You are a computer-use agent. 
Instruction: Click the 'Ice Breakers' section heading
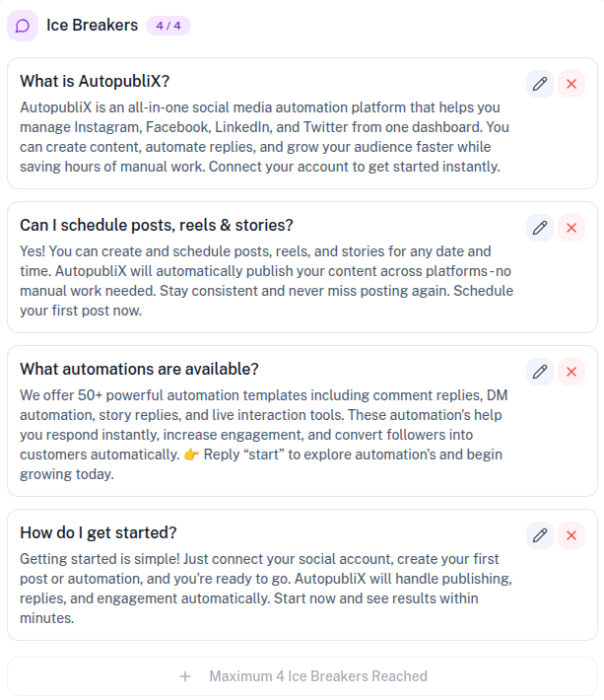coord(92,26)
